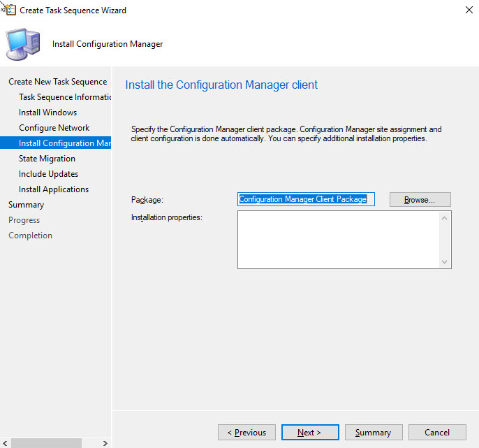Viewport: 479px width, 448px height.
Task: Click the wizard icon in title bar
Action: pos(8,10)
